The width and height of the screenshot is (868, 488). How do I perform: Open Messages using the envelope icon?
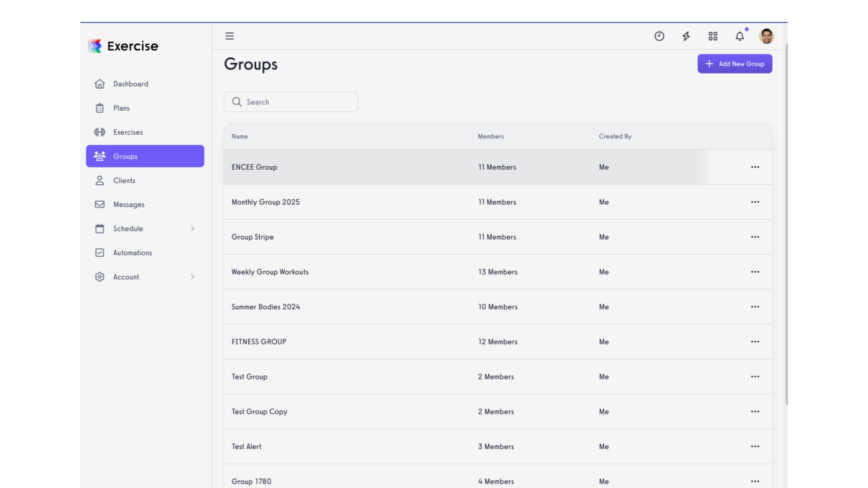pos(99,204)
